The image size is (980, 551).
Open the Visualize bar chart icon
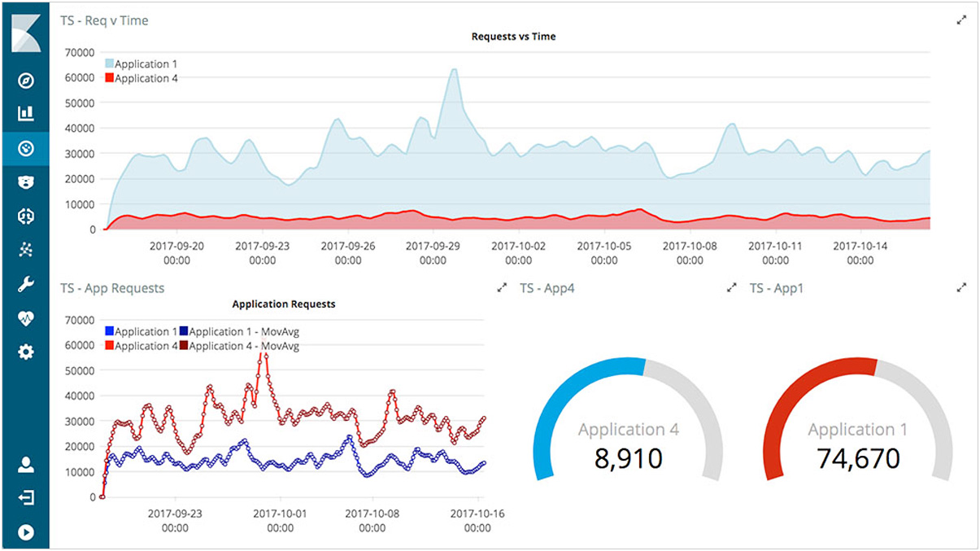(25, 114)
